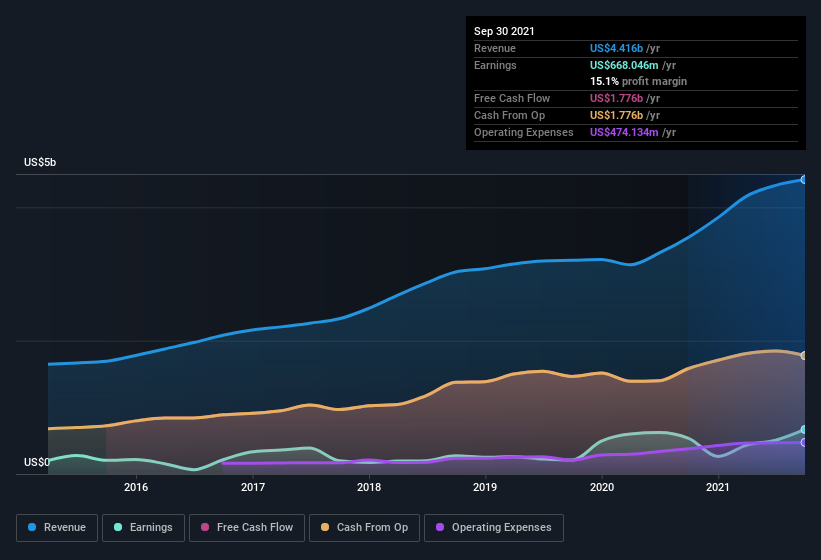Click the Earnings endpoint marker on the chart
821x560 pixels.
pyautogui.click(x=804, y=429)
